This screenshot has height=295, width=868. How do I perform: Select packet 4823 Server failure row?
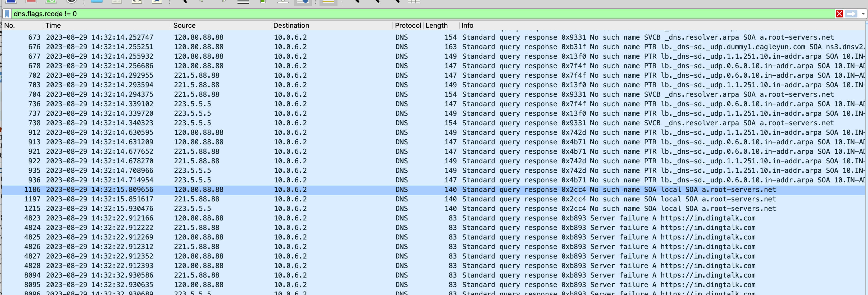pyautogui.click(x=434, y=218)
